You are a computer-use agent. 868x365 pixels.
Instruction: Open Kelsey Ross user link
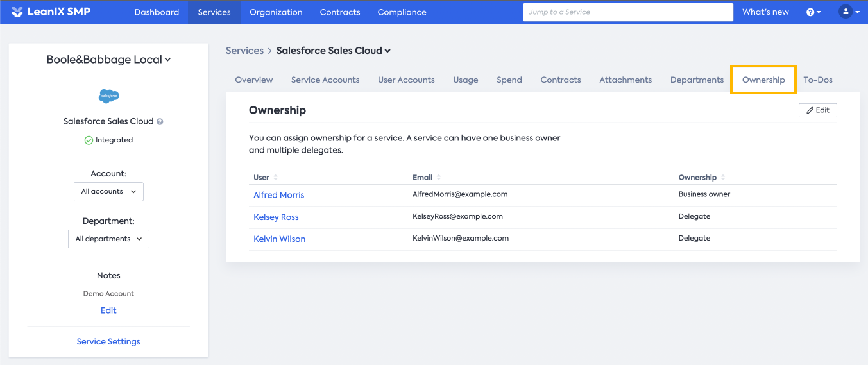[276, 217]
